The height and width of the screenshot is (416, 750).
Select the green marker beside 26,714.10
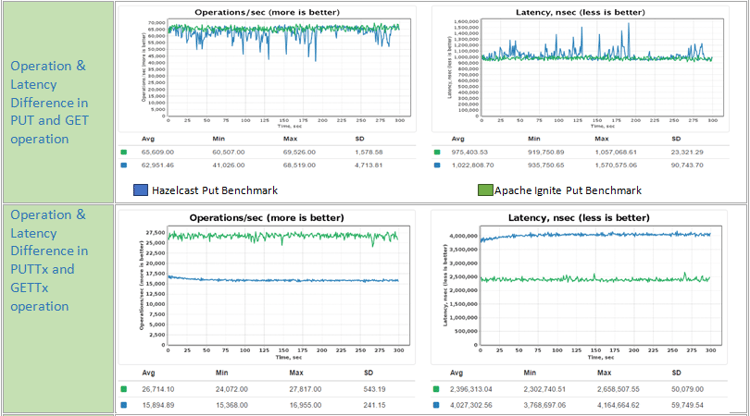[x=124, y=389]
